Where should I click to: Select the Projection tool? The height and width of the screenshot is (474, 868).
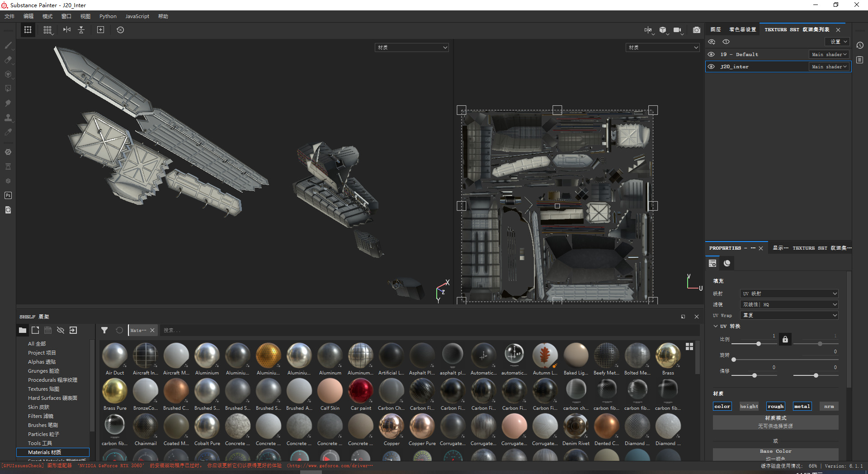pos(8,74)
